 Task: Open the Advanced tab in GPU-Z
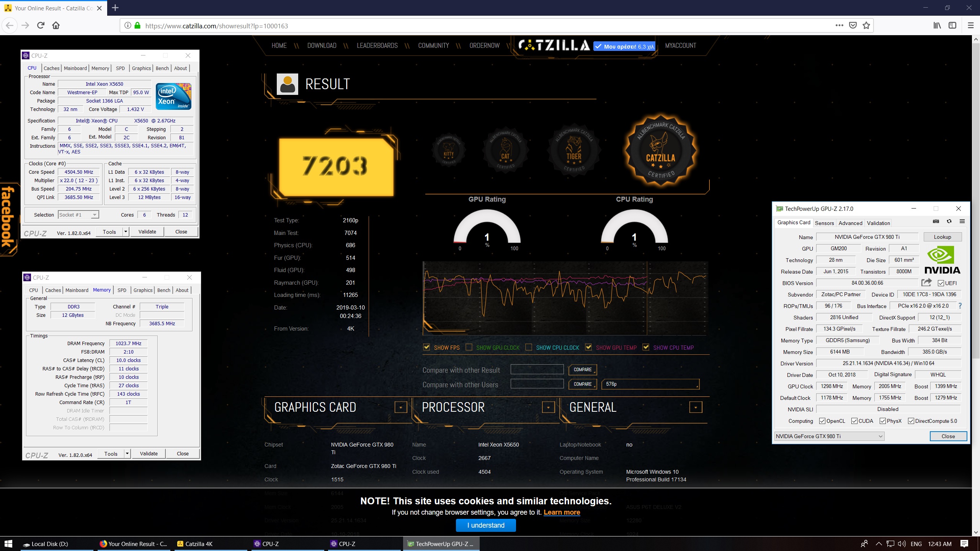point(850,223)
